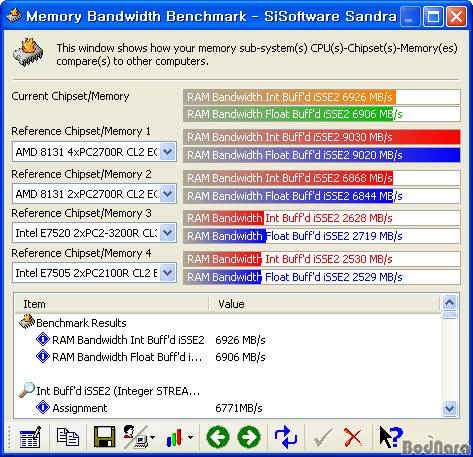
Task: Click reference 3 Int 2628 MB/s bar
Action: [x=322, y=218]
